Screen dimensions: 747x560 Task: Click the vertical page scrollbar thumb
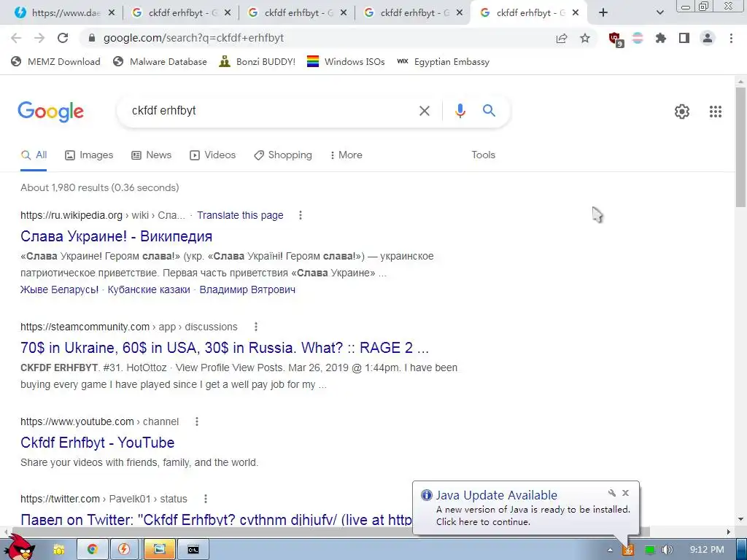point(740,147)
